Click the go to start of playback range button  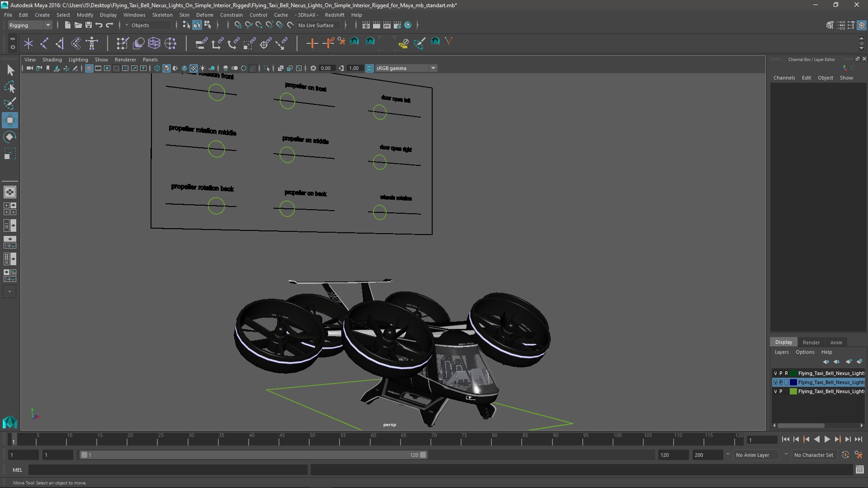click(x=785, y=439)
